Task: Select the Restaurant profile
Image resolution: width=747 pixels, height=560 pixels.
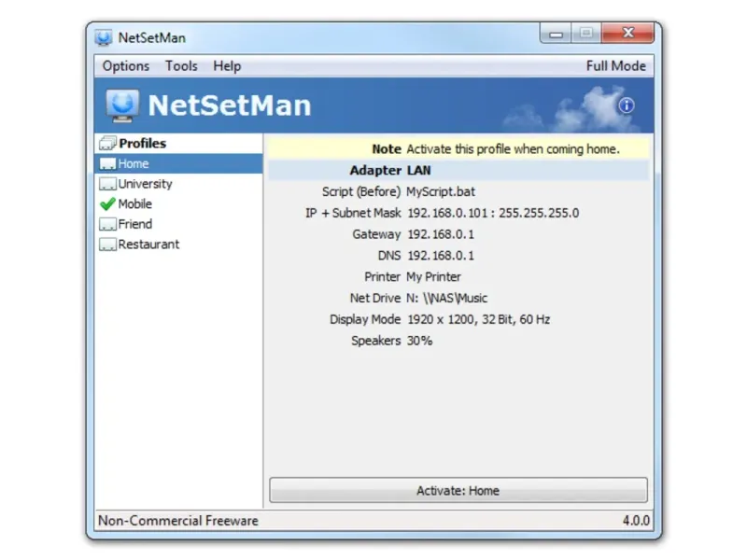Action: click(178, 245)
